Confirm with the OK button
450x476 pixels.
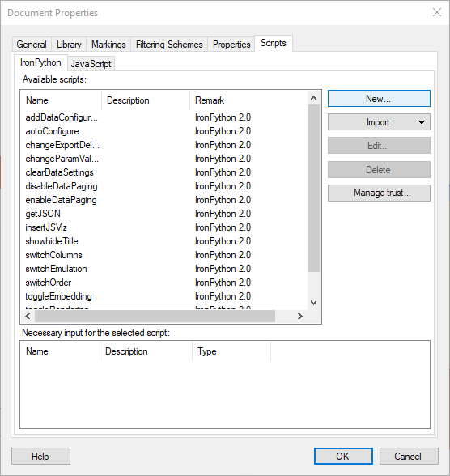pos(343,457)
